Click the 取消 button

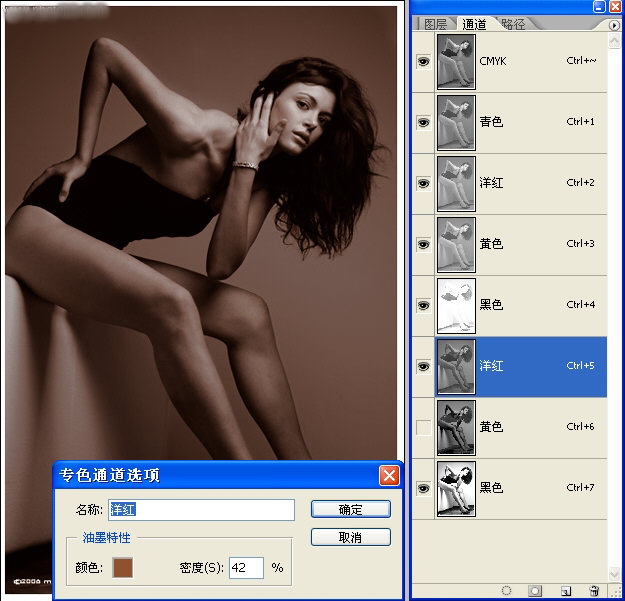350,538
